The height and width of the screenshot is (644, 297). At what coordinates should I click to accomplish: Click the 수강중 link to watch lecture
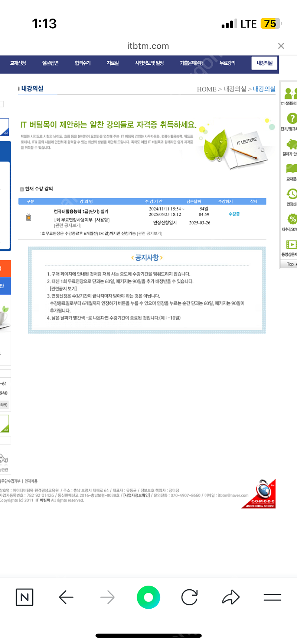pos(234,214)
